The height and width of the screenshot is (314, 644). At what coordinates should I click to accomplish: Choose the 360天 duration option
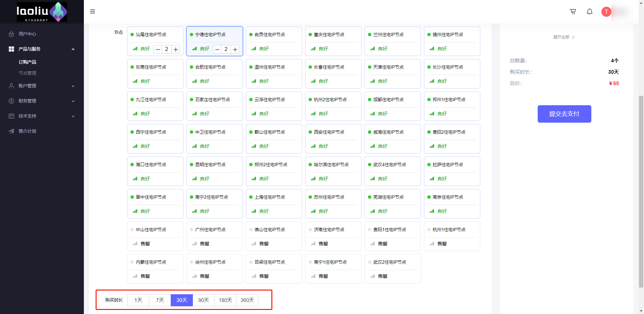247,300
